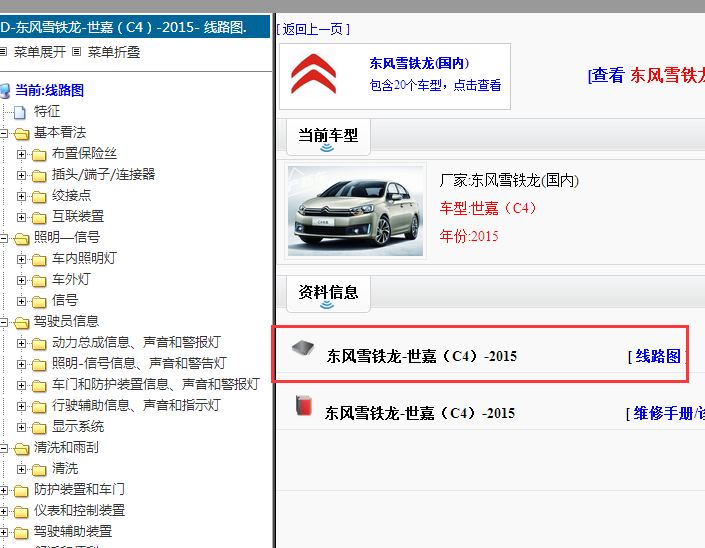This screenshot has width=705, height=548.
Task: Open the [线路图] link
Action: pos(657,356)
